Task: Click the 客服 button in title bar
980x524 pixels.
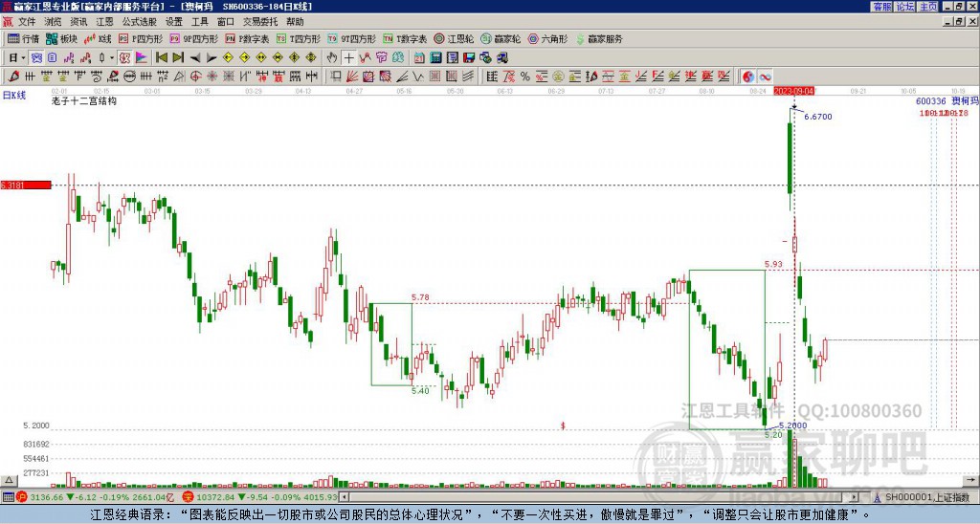Action: [x=881, y=7]
